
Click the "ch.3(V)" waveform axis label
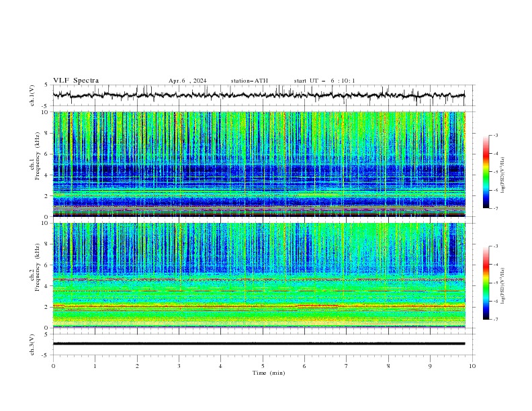coord(32,345)
